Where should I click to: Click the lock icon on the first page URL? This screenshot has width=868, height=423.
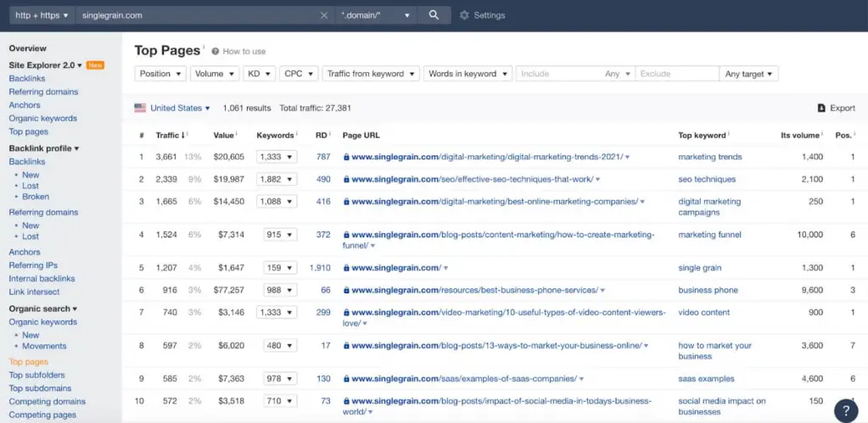pyautogui.click(x=346, y=157)
